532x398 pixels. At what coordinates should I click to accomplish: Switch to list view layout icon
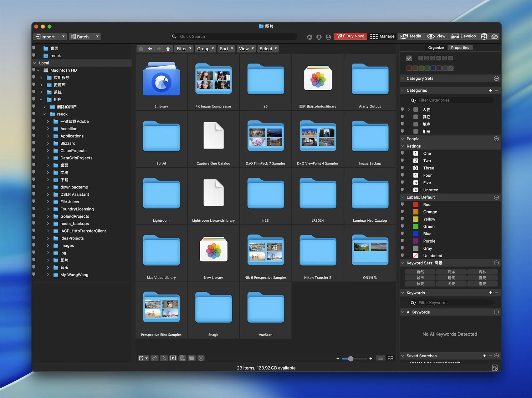pos(381,358)
